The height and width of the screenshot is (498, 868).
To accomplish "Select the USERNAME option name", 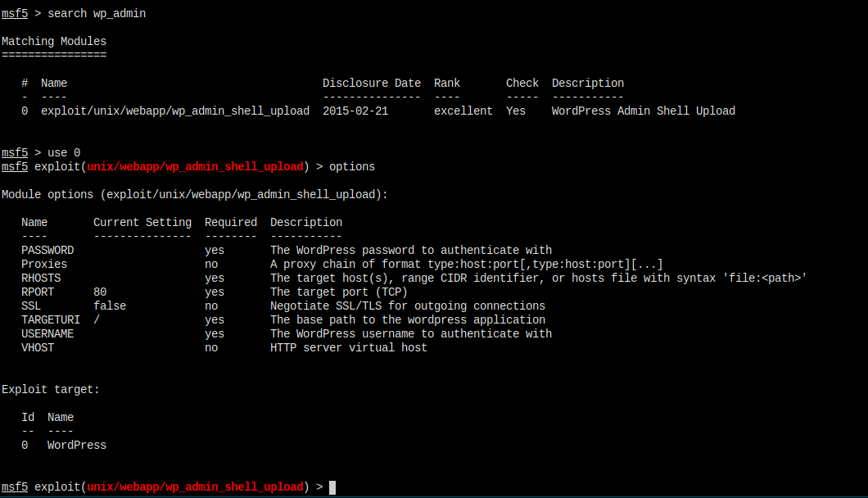I will click(47, 333).
